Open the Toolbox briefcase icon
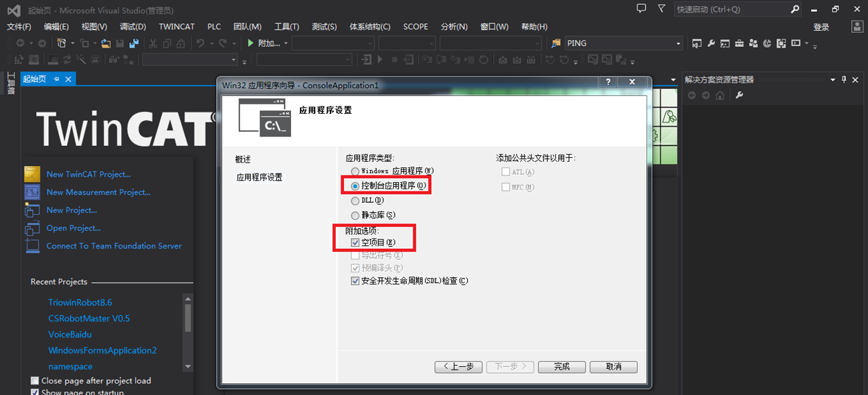The width and height of the screenshot is (868, 395). click(740, 44)
